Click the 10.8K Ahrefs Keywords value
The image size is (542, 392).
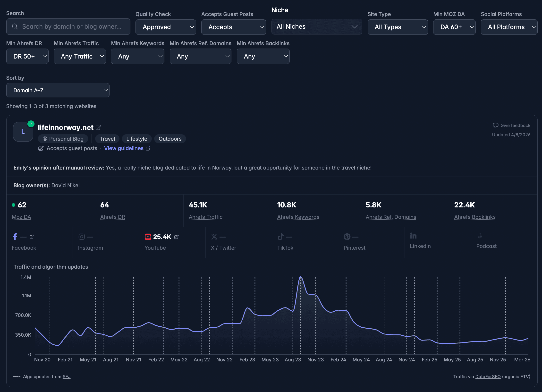click(x=287, y=205)
